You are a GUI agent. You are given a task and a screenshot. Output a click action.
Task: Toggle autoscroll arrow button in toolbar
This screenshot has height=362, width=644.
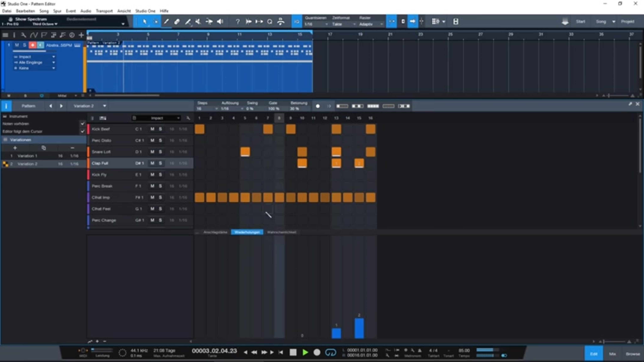point(413,22)
